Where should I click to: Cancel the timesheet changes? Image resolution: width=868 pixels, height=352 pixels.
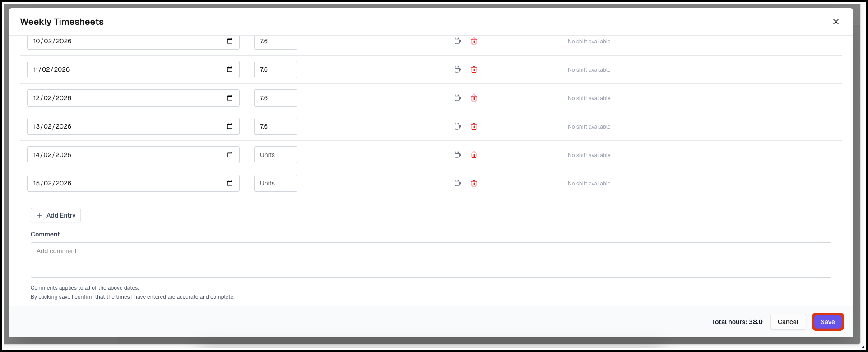coord(788,322)
